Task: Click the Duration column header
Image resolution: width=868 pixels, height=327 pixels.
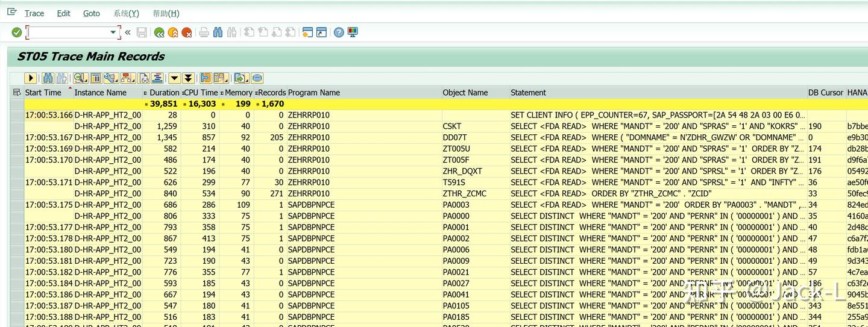Action: pyautogui.click(x=162, y=92)
